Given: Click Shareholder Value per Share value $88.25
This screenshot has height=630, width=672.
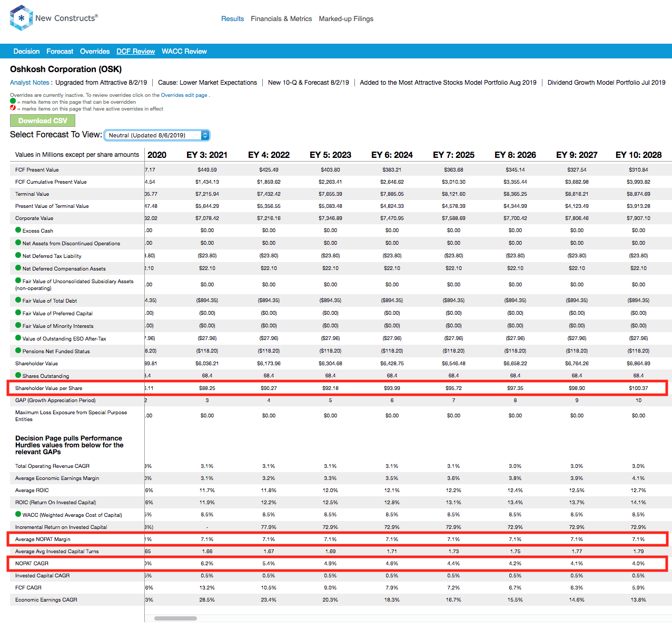Looking at the screenshot, I should 207,388.
